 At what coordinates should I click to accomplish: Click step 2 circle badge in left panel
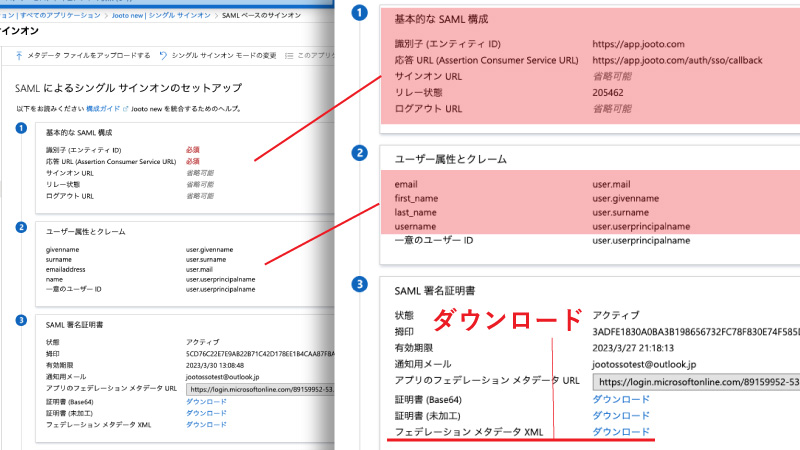point(21,227)
